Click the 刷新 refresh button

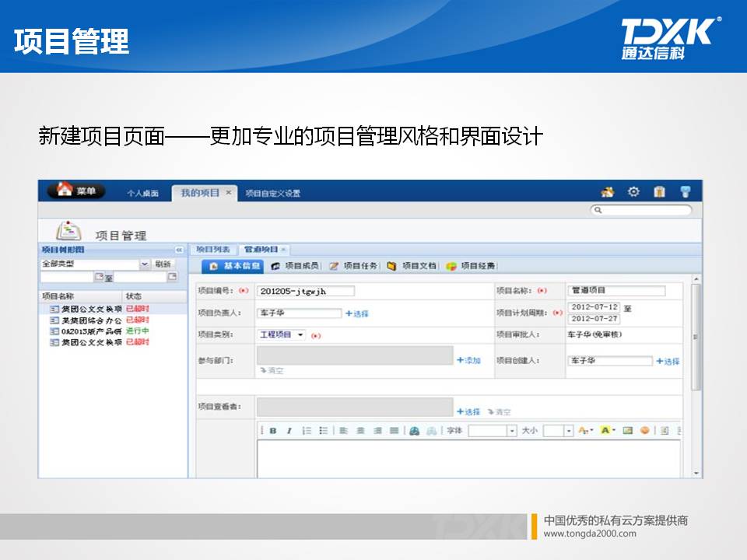point(163,264)
